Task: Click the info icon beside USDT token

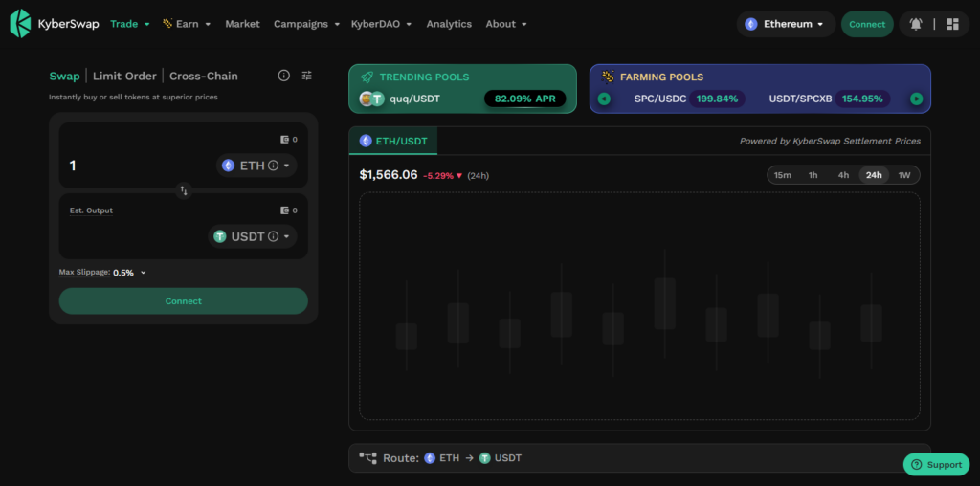Action: [273, 236]
